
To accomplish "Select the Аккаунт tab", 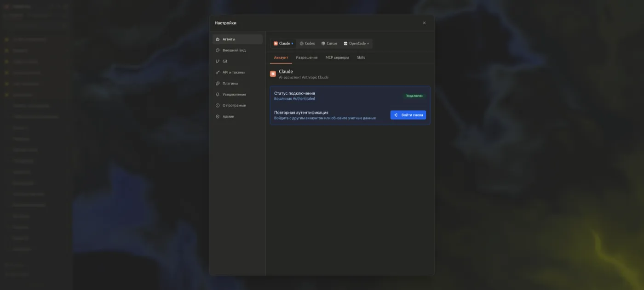I will (x=281, y=57).
